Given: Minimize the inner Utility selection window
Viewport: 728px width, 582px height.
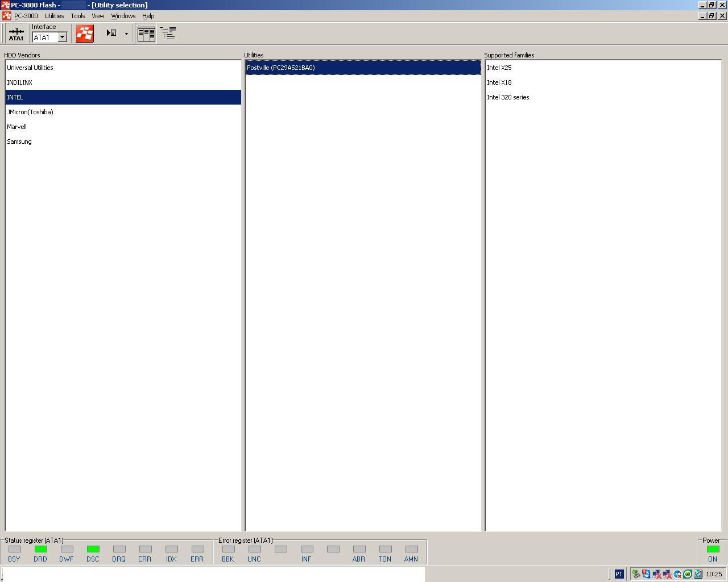Looking at the screenshot, I should click(x=702, y=16).
